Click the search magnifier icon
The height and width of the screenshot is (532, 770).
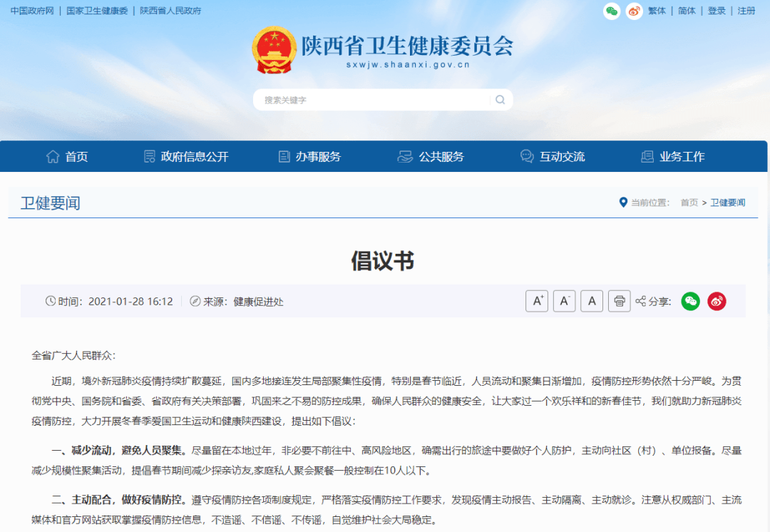499,100
